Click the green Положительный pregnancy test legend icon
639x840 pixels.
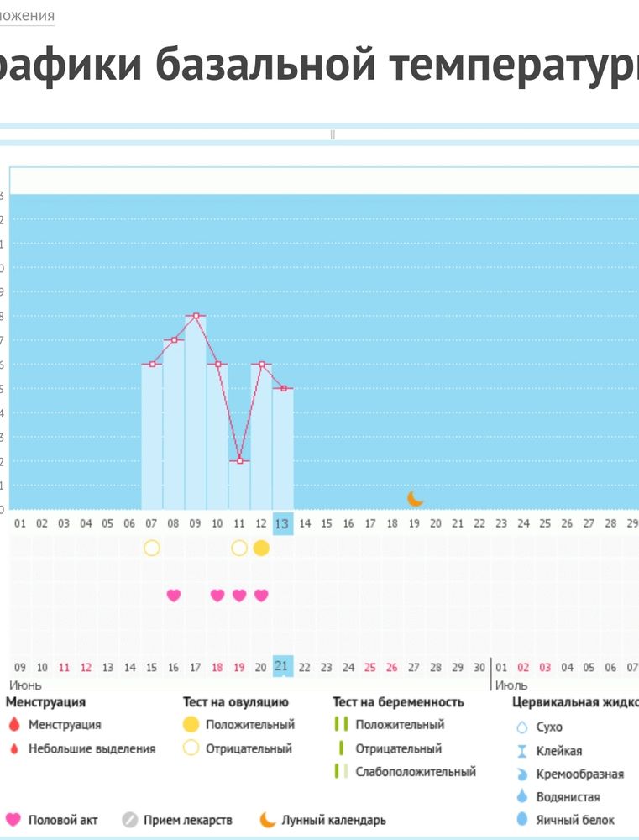[341, 724]
